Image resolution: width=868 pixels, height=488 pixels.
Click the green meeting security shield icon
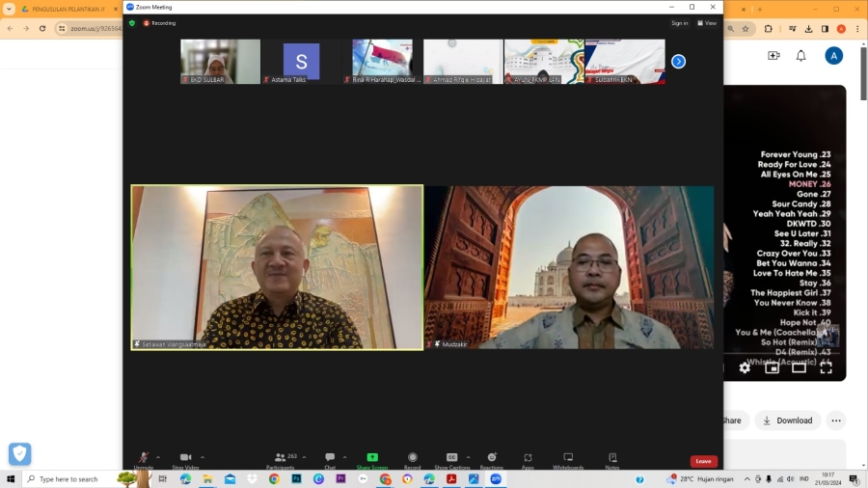pos(132,23)
